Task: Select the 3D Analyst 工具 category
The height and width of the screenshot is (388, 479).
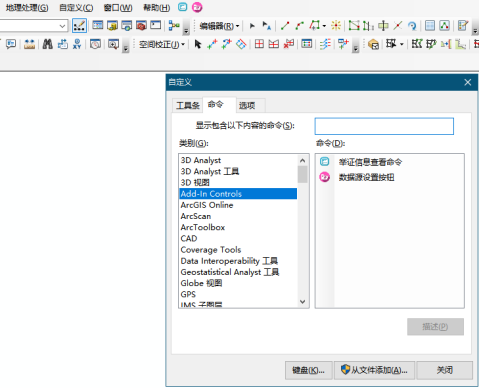Action: tap(238, 171)
